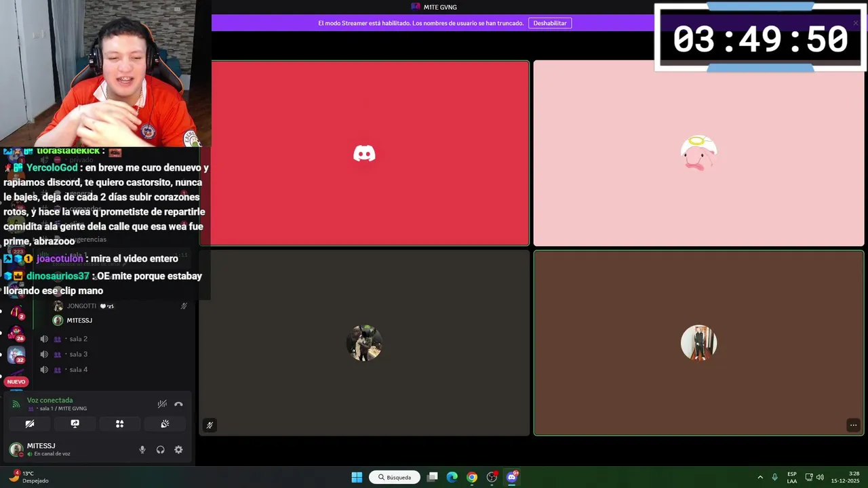Screen dimensions: 868x488
Task: Open server with 2 notifications badge
Action: pyautogui.click(x=16, y=312)
